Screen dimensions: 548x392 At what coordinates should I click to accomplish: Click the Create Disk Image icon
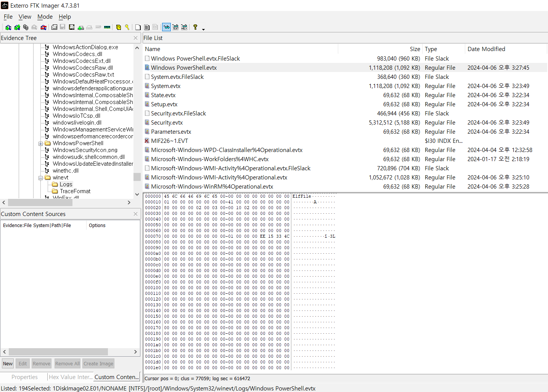[x=54, y=27]
